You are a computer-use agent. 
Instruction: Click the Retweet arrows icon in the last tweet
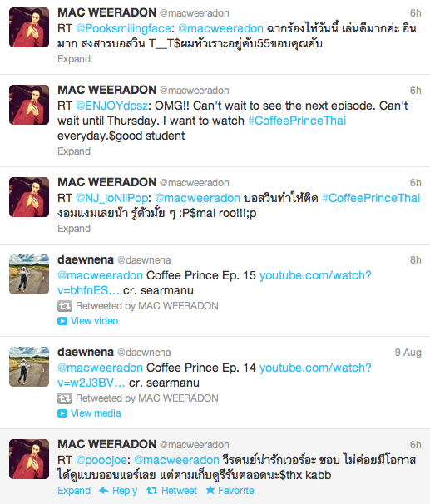click(x=151, y=491)
